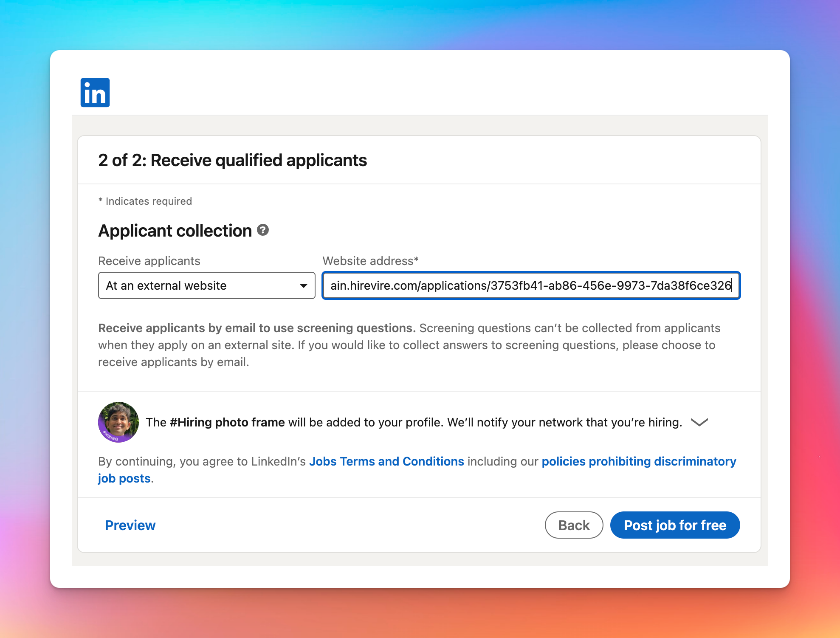The height and width of the screenshot is (638, 840).
Task: Open Jobs Terms and Conditions link
Action: 386,461
